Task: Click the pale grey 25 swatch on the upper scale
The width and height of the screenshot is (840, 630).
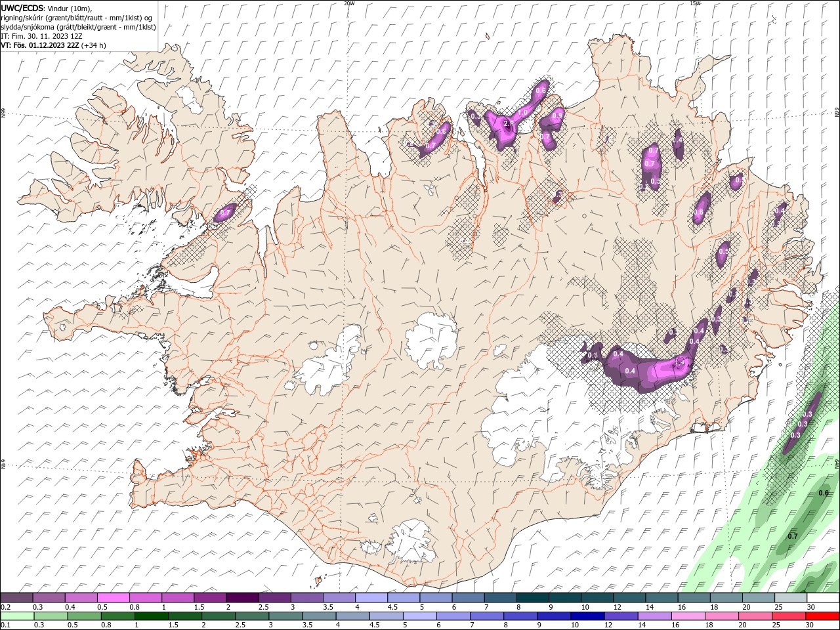Action: [x=791, y=598]
